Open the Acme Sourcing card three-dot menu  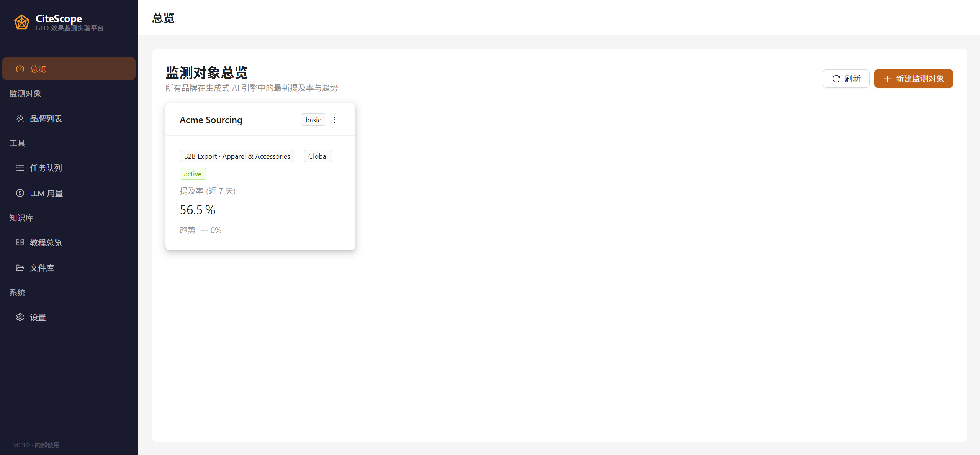pyautogui.click(x=334, y=120)
